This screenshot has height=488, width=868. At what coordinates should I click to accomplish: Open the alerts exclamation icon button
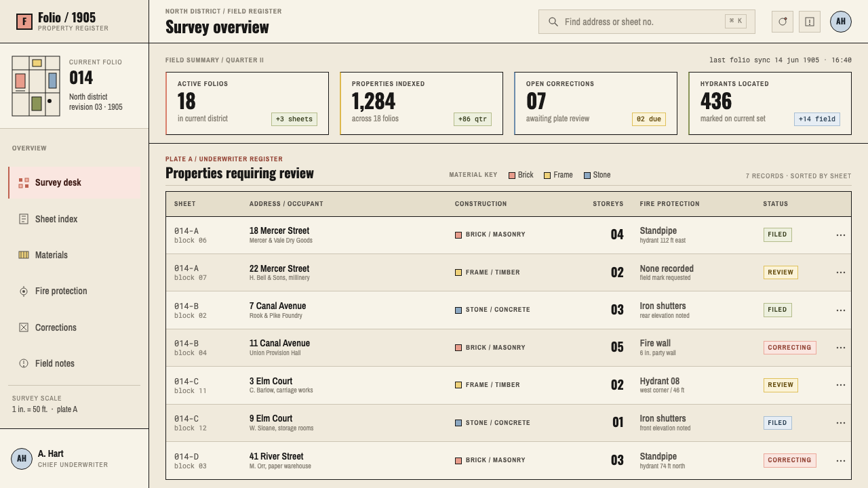point(810,22)
